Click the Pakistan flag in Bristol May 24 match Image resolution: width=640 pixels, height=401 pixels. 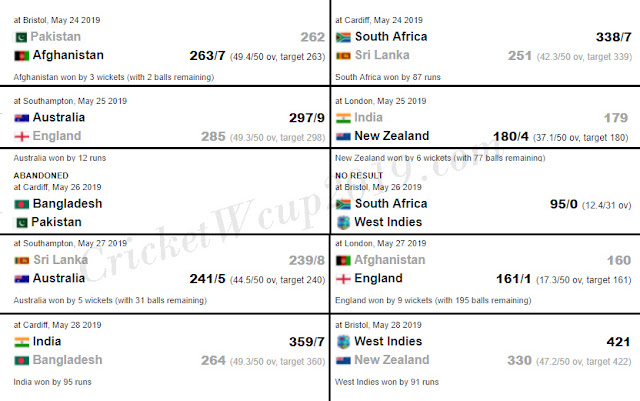(21, 37)
